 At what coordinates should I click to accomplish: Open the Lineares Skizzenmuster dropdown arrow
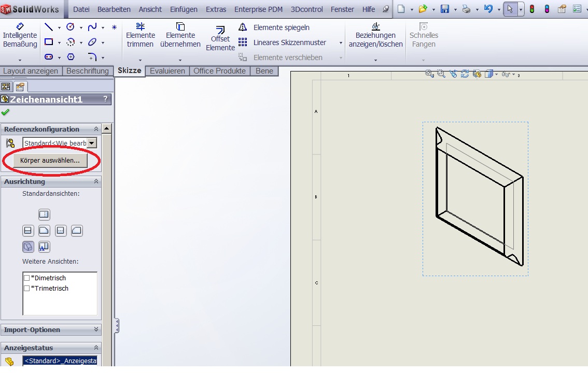click(341, 43)
